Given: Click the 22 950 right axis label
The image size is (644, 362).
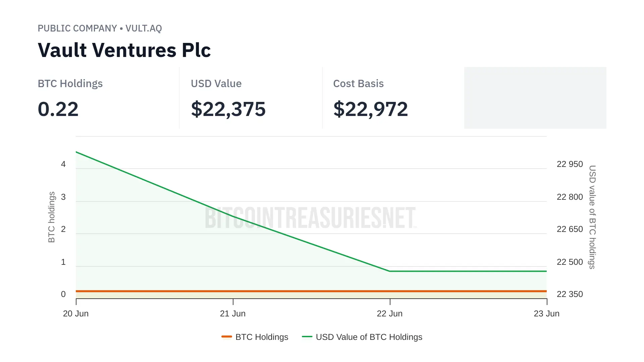Looking at the screenshot, I should pos(570,164).
